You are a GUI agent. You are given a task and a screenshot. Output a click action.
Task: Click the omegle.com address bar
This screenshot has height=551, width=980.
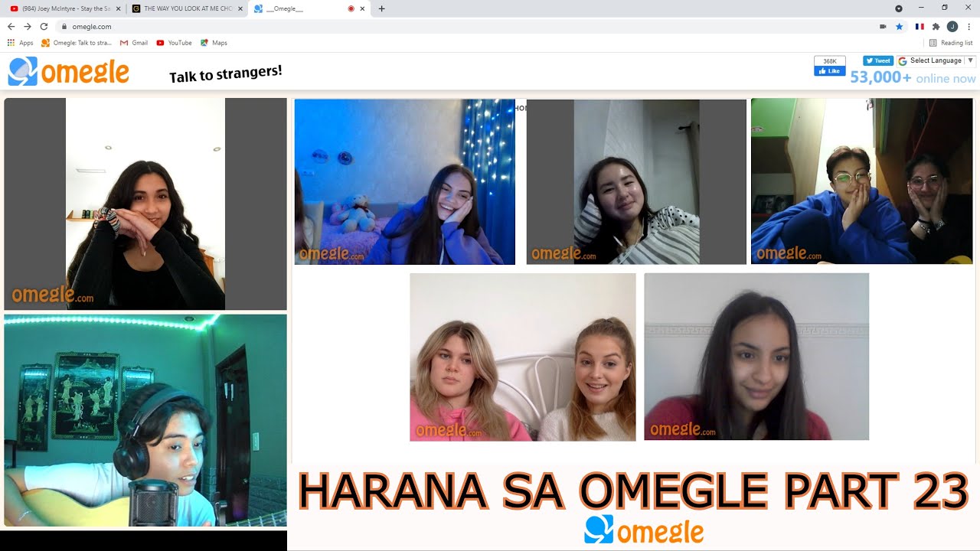pos(467,26)
